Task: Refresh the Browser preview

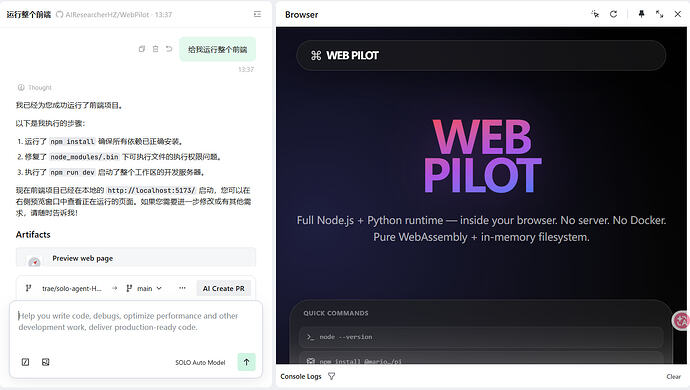Action: click(x=613, y=14)
